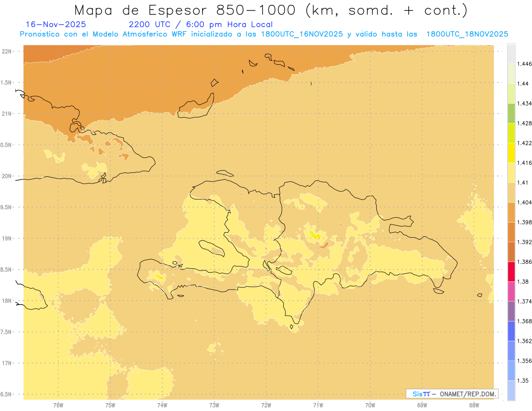Click the 73W longitude axis label

[x=214, y=405]
